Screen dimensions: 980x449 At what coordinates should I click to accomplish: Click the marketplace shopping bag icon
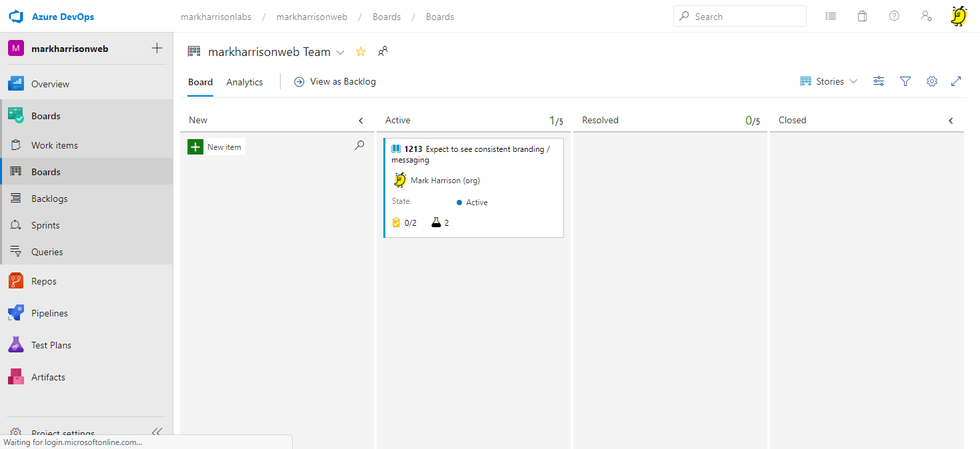862,17
